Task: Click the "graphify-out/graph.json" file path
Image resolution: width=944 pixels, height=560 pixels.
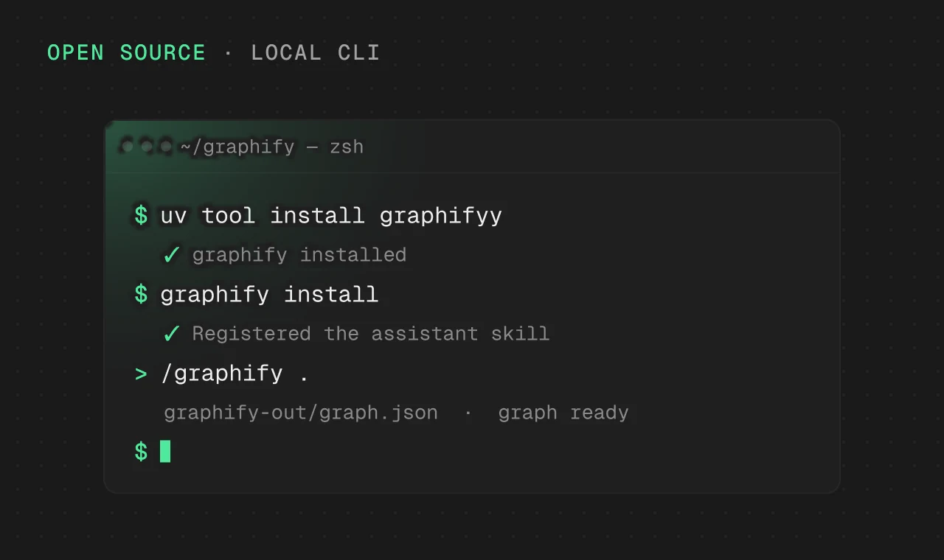Action: [x=301, y=413]
